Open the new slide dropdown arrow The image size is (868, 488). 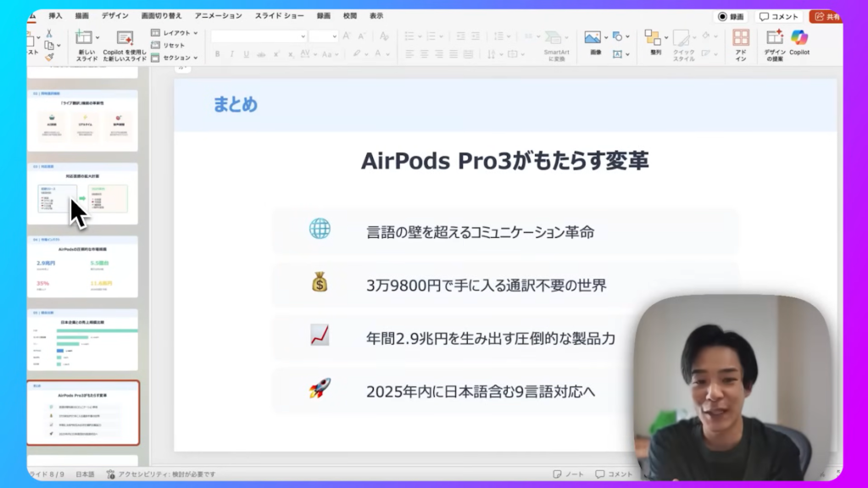pyautogui.click(x=97, y=37)
